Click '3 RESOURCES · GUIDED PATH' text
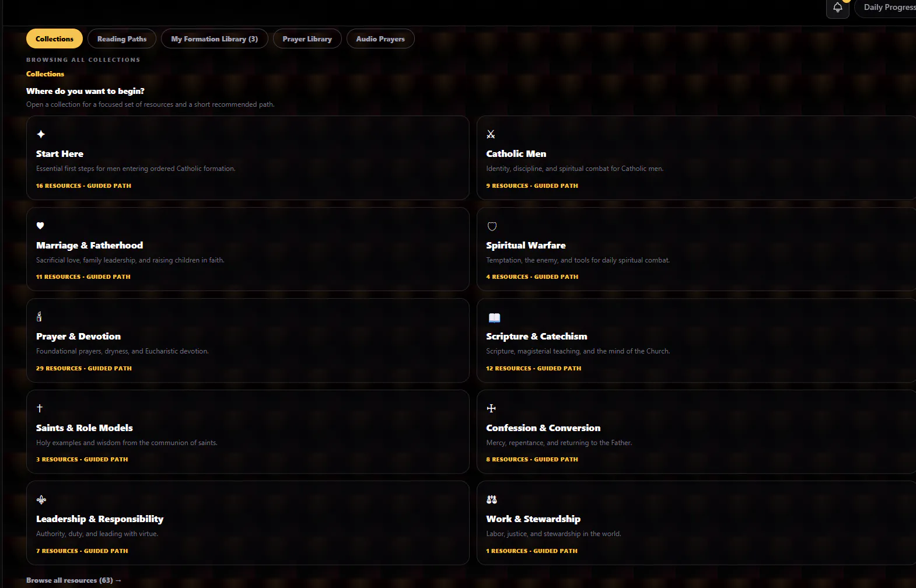The height and width of the screenshot is (588, 916). point(82,459)
